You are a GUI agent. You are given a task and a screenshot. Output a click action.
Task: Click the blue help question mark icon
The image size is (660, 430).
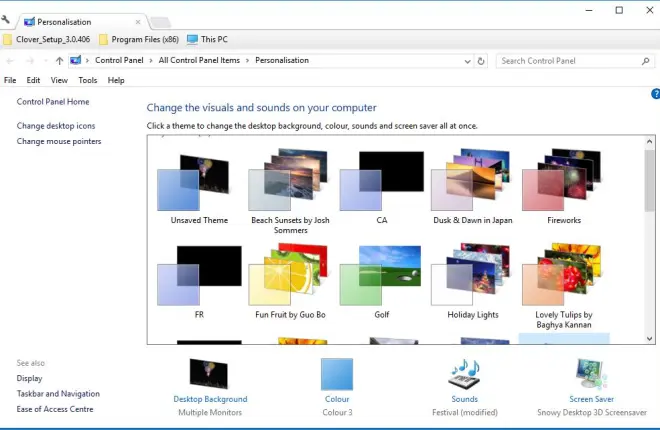pos(655,94)
